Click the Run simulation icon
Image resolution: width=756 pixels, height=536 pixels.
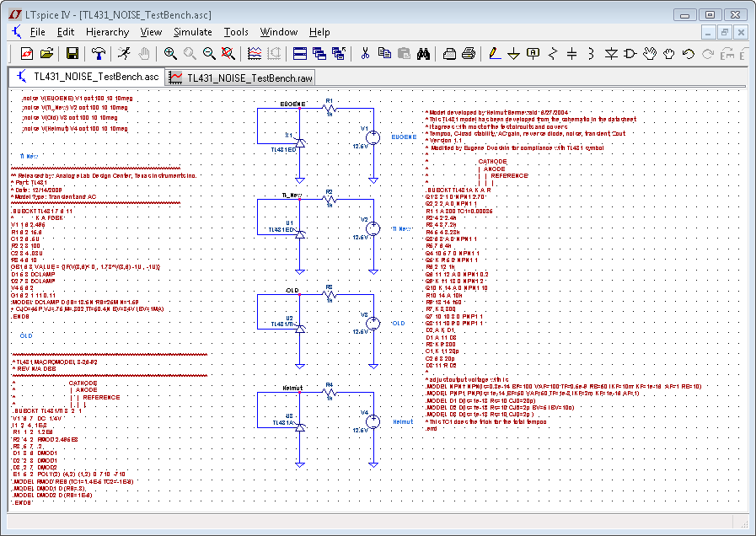pyautogui.click(x=124, y=53)
